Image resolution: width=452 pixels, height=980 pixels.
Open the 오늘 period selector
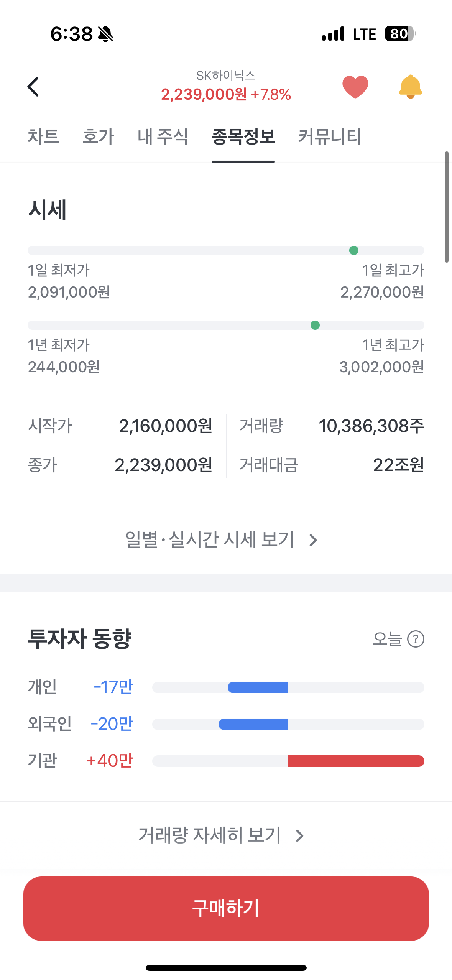pyautogui.click(x=387, y=639)
